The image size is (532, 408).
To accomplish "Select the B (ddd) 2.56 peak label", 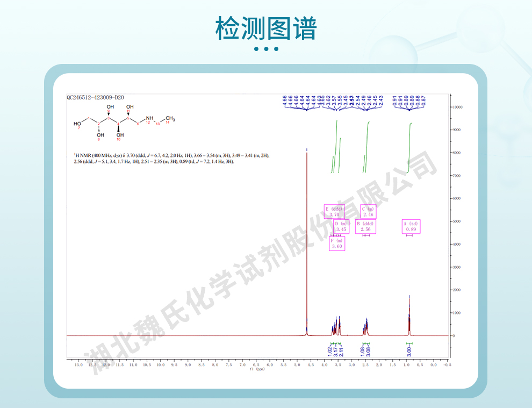I will click(x=365, y=226).
